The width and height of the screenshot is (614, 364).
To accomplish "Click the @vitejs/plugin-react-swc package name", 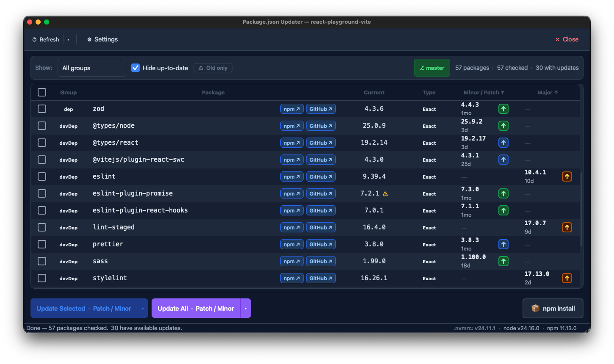I will click(138, 160).
